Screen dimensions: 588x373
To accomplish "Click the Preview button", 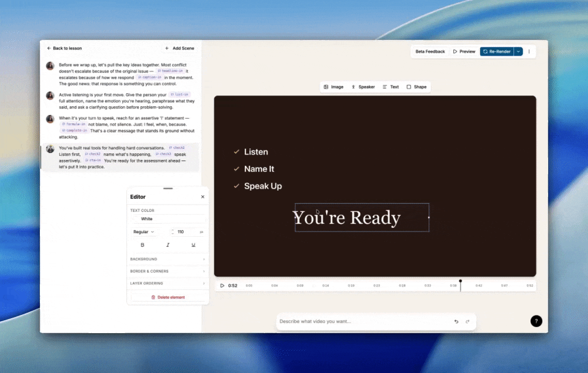I will pyautogui.click(x=464, y=51).
